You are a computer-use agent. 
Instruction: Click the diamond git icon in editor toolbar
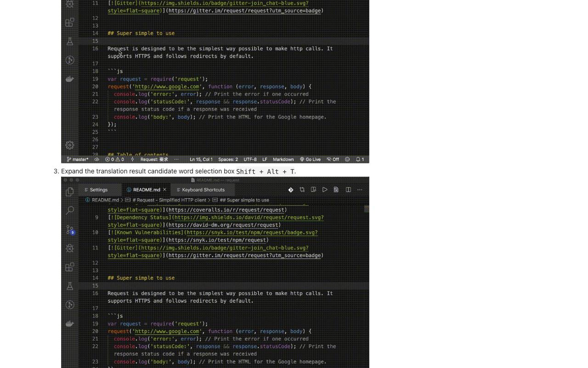tap(291, 190)
